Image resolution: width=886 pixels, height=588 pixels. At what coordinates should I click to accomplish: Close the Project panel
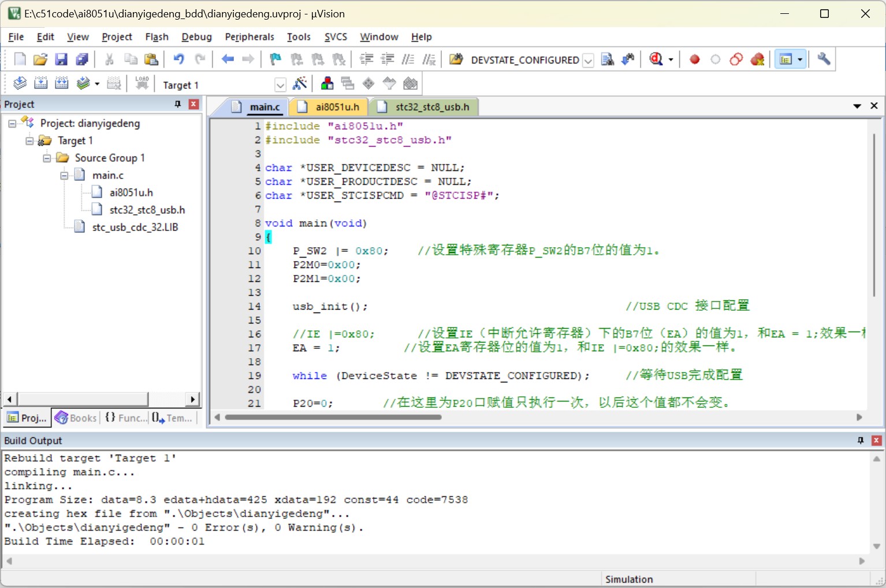coord(194,104)
